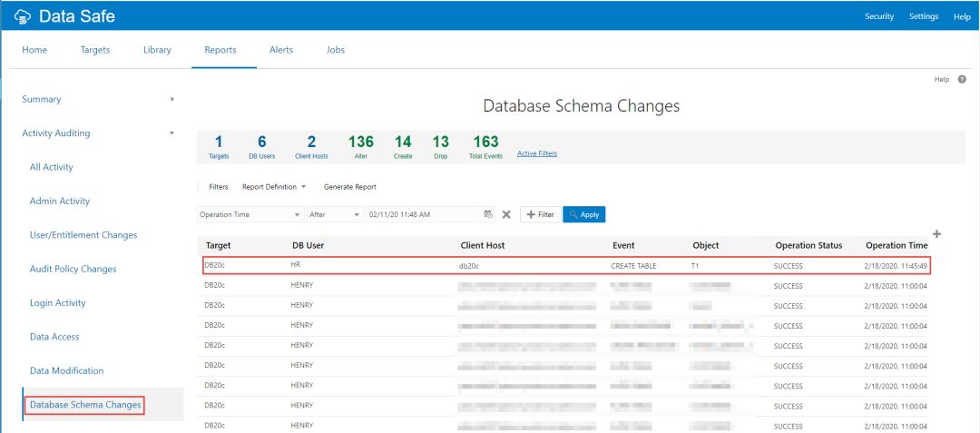The height and width of the screenshot is (433, 980).
Task: Collapse the Activity Auditing section
Action: 172,133
